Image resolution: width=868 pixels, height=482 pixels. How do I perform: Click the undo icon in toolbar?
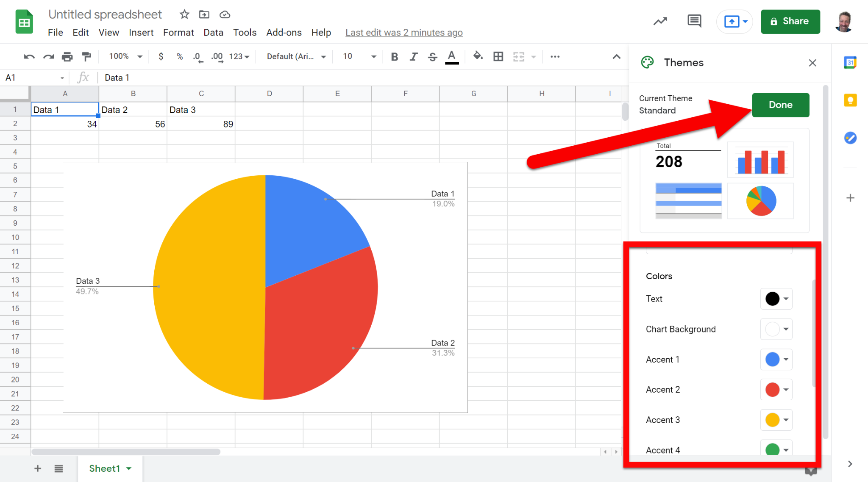pyautogui.click(x=29, y=57)
